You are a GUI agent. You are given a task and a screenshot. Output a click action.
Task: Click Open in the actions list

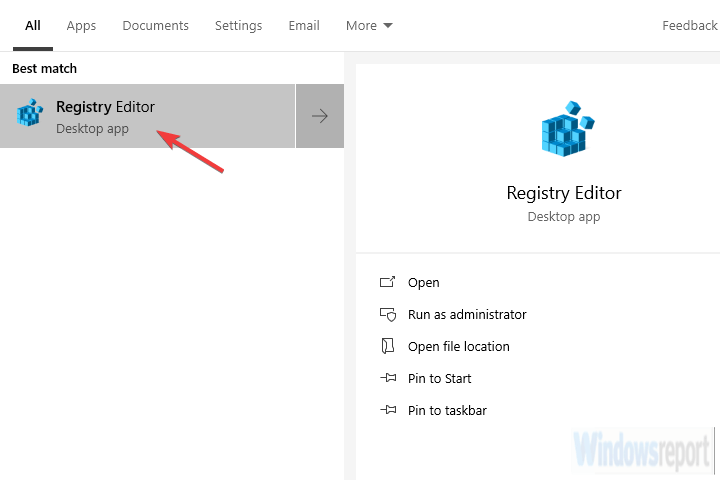point(423,282)
